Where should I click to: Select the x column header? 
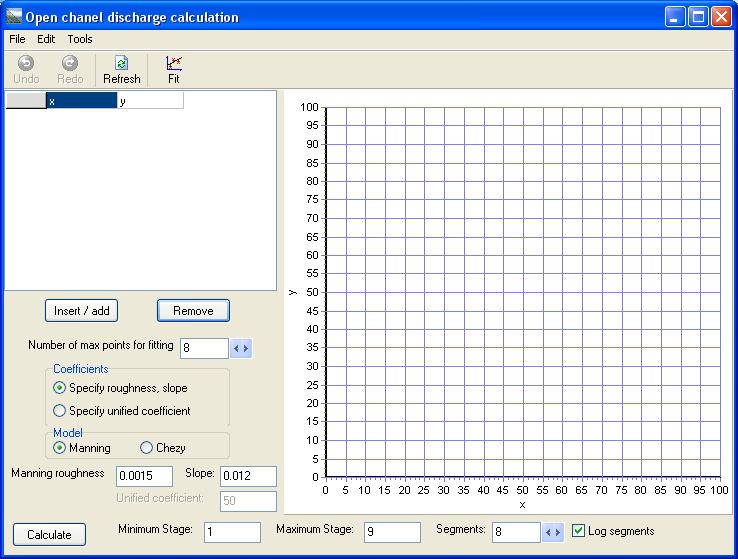81,101
